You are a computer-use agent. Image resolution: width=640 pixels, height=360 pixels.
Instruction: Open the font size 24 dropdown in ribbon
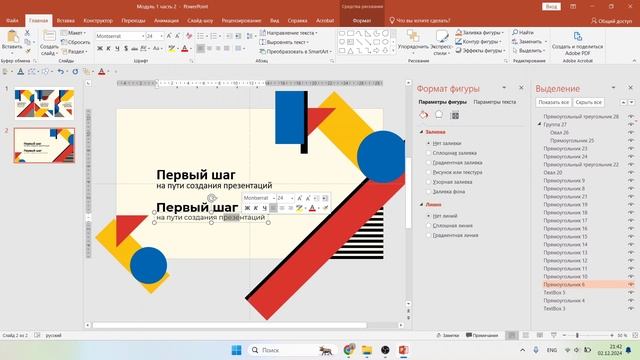tap(161, 36)
